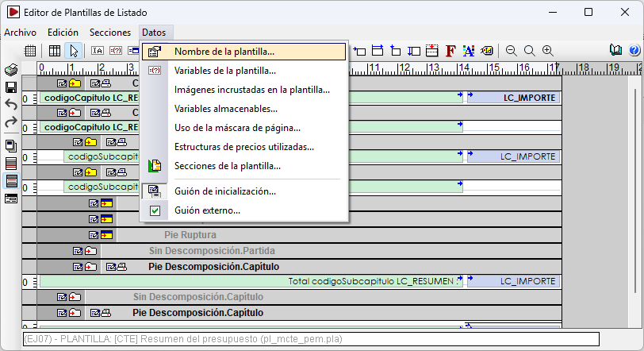Toggle the dotted grid display icon
Screen dimensions: 644x351
tap(30, 51)
